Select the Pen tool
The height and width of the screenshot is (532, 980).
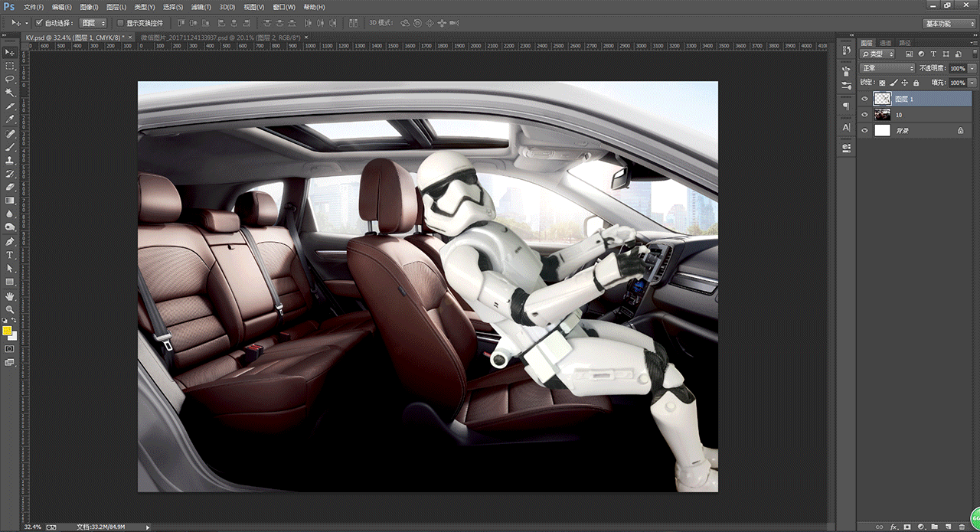10,241
